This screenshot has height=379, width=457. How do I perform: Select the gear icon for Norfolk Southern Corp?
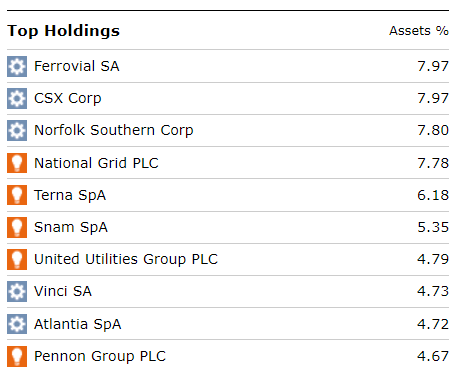[17, 130]
